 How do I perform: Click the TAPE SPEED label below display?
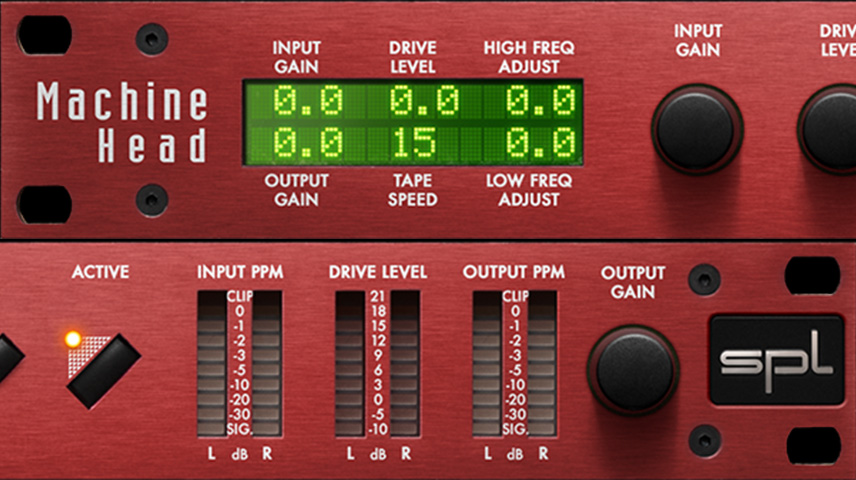click(413, 190)
